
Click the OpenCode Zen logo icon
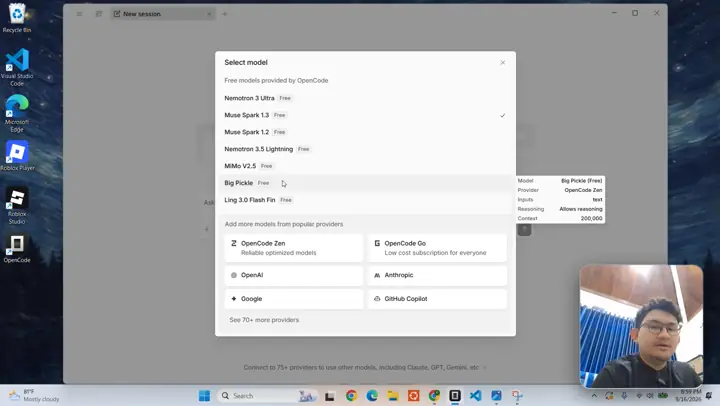pos(234,243)
